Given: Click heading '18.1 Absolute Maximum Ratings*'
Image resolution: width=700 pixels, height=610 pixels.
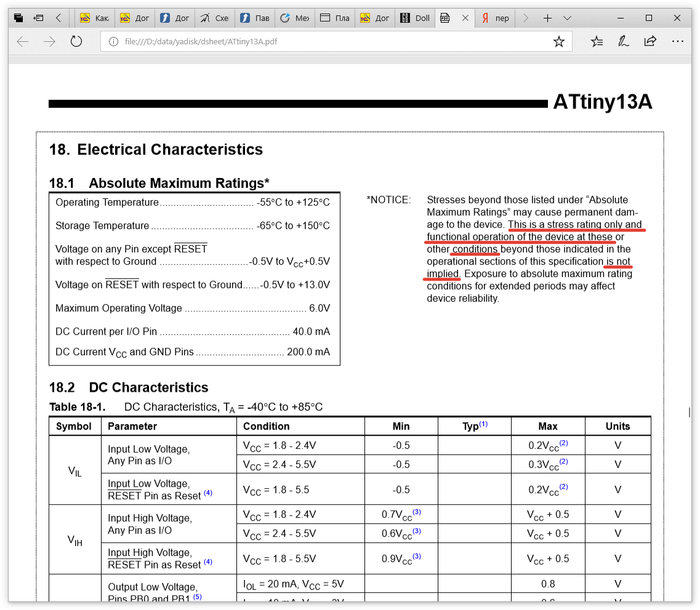Looking at the screenshot, I should click(x=159, y=183).
